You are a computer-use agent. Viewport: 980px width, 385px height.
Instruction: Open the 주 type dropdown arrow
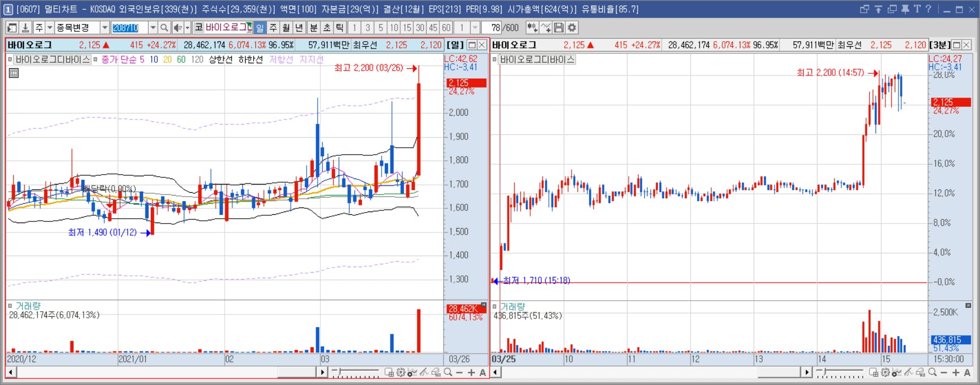coord(50,28)
